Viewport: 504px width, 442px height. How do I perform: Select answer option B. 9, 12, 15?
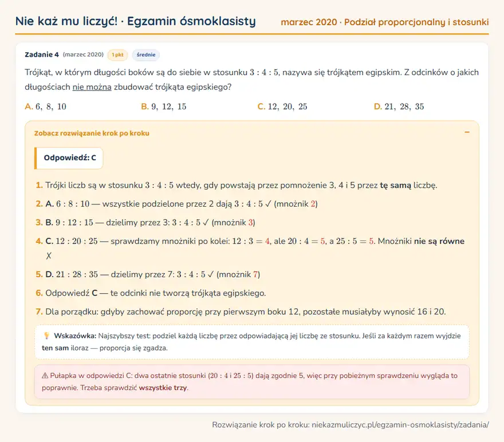(x=164, y=106)
